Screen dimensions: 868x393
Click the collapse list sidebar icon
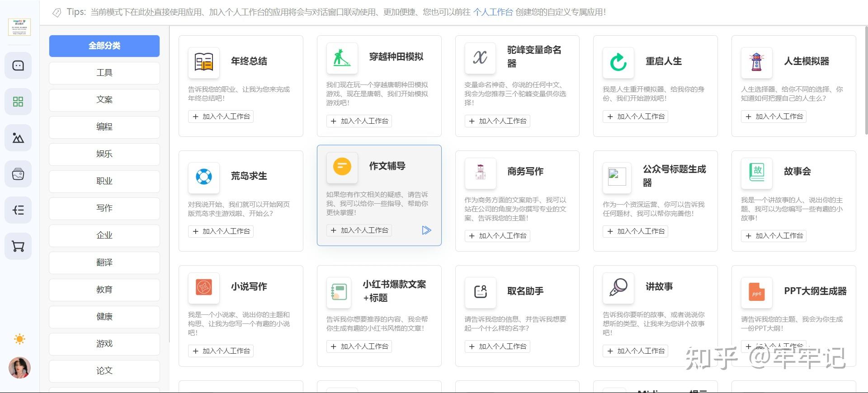point(18,211)
